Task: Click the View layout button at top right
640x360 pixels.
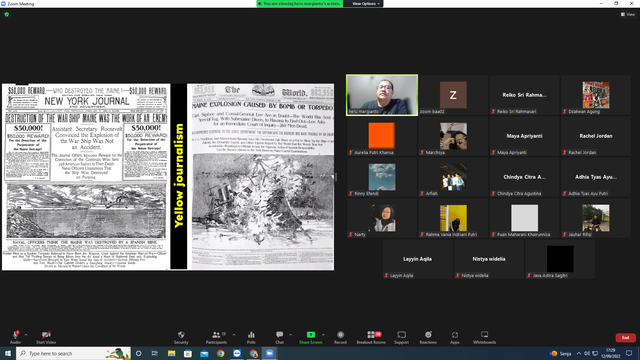Action: (628, 14)
